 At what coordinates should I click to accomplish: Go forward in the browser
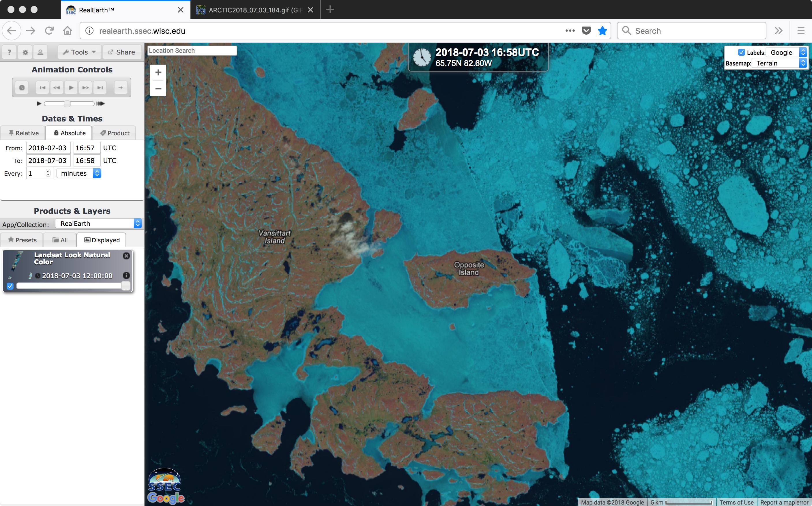[31, 31]
